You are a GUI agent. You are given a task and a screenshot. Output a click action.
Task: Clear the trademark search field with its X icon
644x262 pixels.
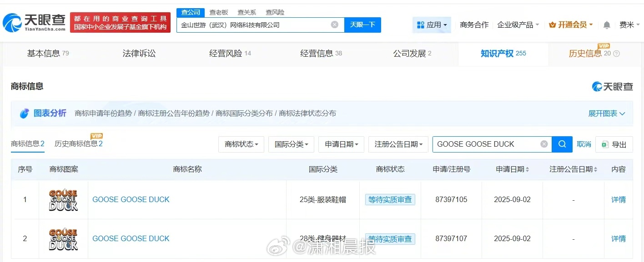point(544,144)
